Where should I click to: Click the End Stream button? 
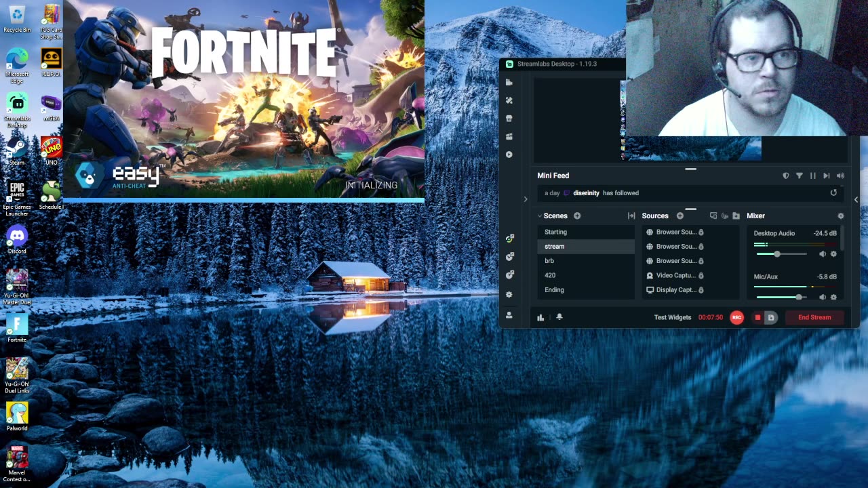pyautogui.click(x=814, y=317)
